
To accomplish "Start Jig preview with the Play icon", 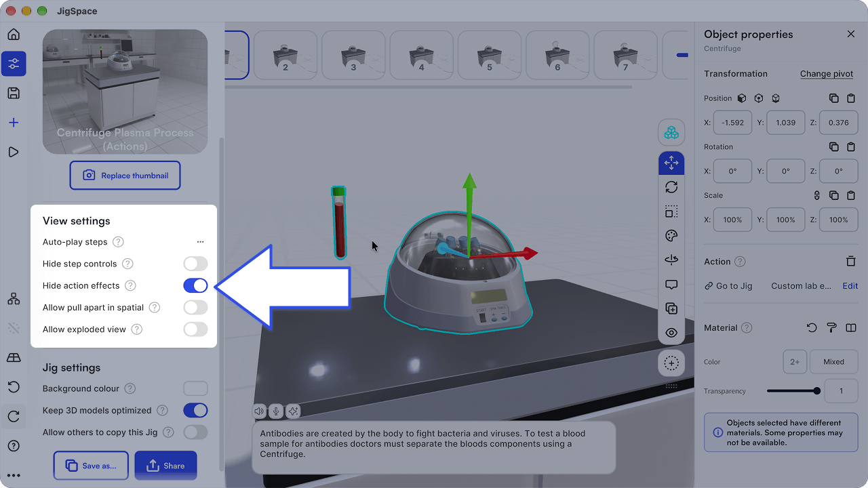I will tap(14, 152).
